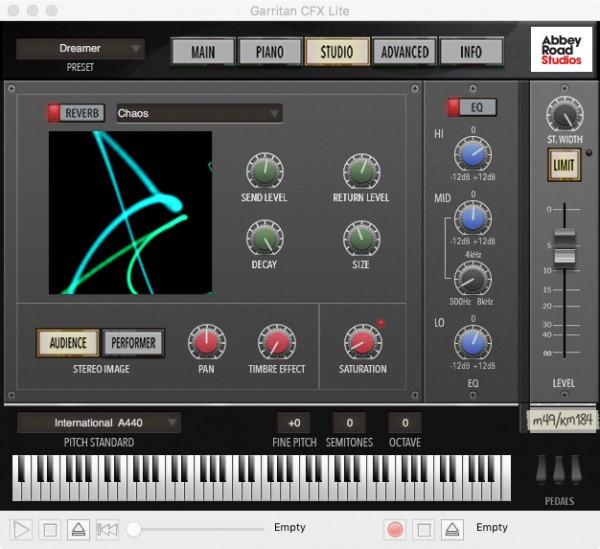
Task: Click the Saturation knob
Action: click(x=363, y=342)
